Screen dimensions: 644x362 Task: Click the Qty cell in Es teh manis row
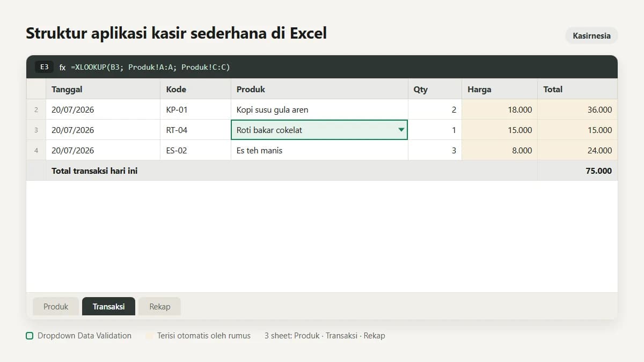[x=435, y=150]
